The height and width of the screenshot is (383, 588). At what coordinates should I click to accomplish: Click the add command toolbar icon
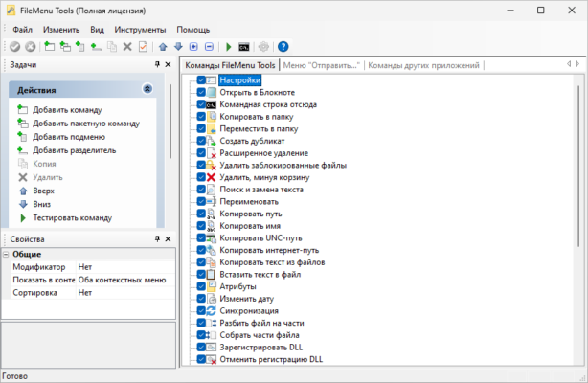pos(49,47)
